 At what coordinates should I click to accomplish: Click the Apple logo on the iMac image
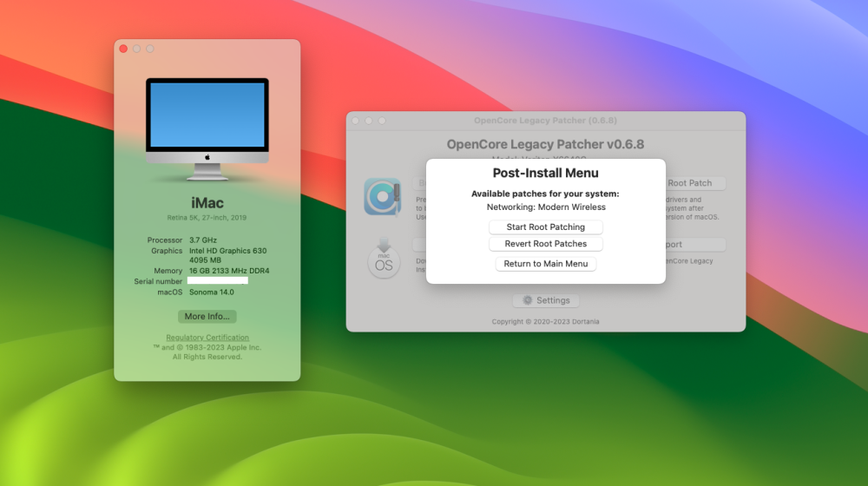point(207,157)
